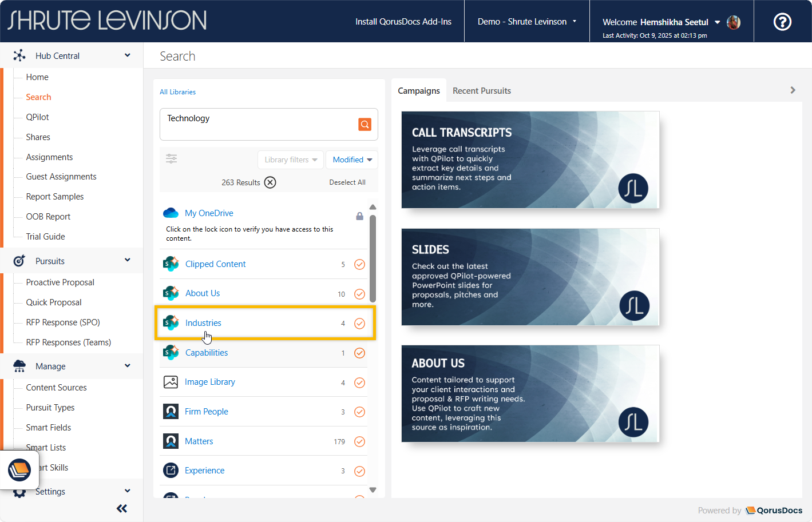Deselect the Image Library checkmark
Image resolution: width=812 pixels, height=522 pixels.
(359, 382)
